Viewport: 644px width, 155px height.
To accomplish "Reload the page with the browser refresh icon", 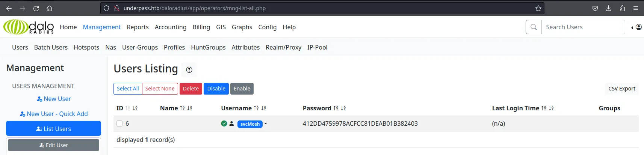I will coord(36,8).
